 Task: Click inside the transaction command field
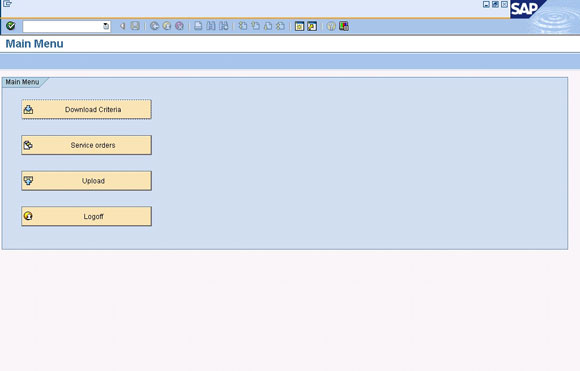(x=63, y=26)
